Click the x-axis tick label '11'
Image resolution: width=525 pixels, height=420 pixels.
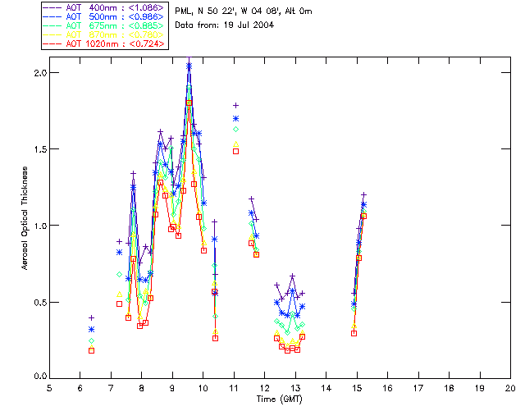click(234, 388)
